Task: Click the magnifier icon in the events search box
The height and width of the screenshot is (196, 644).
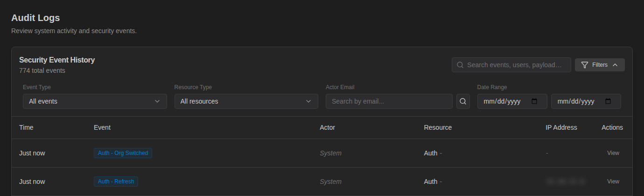Action: (x=460, y=65)
